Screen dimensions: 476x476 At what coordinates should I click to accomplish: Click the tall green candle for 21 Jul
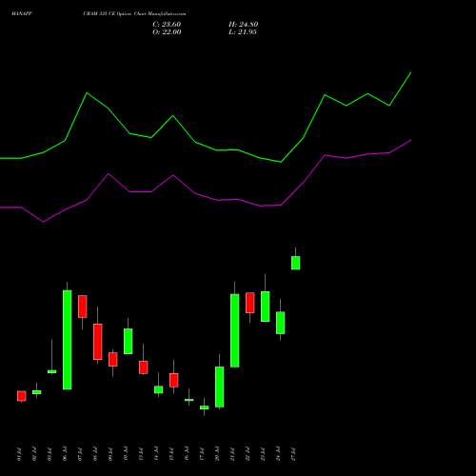[x=235, y=330]
